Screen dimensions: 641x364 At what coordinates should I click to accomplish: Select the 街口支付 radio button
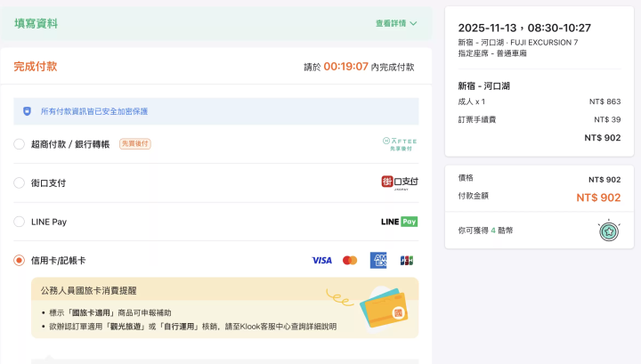click(20, 182)
